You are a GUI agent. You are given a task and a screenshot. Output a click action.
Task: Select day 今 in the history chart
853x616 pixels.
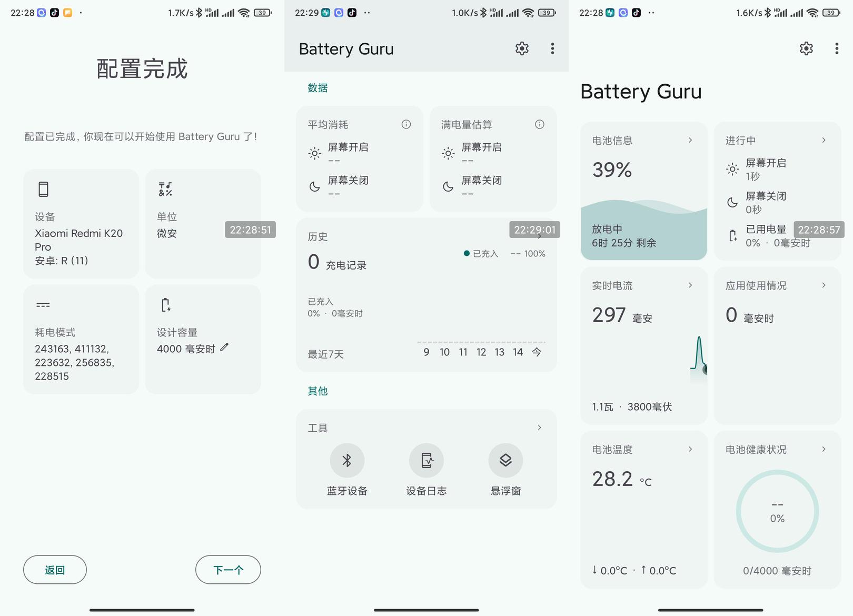tap(537, 352)
